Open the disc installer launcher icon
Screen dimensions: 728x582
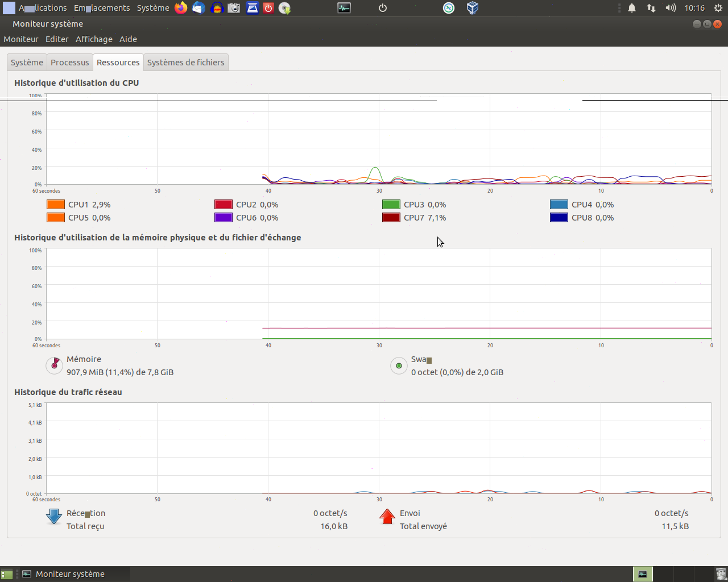(x=285, y=8)
